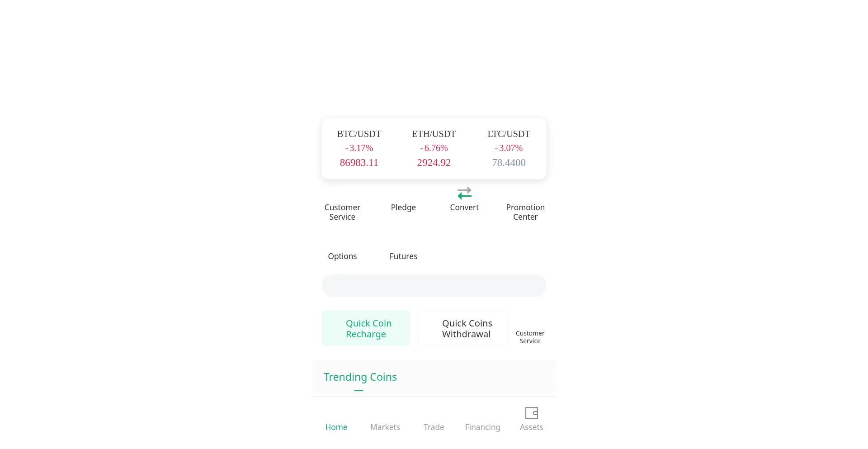Viewport: 868px width, 449px height.
Task: Open the ETH/USDT ticker
Action: tap(434, 134)
